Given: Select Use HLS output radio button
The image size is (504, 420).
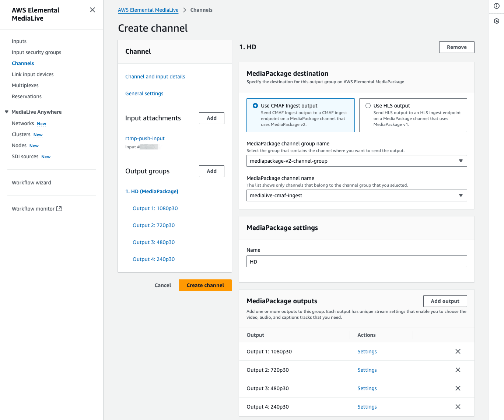Looking at the screenshot, I should 368,106.
